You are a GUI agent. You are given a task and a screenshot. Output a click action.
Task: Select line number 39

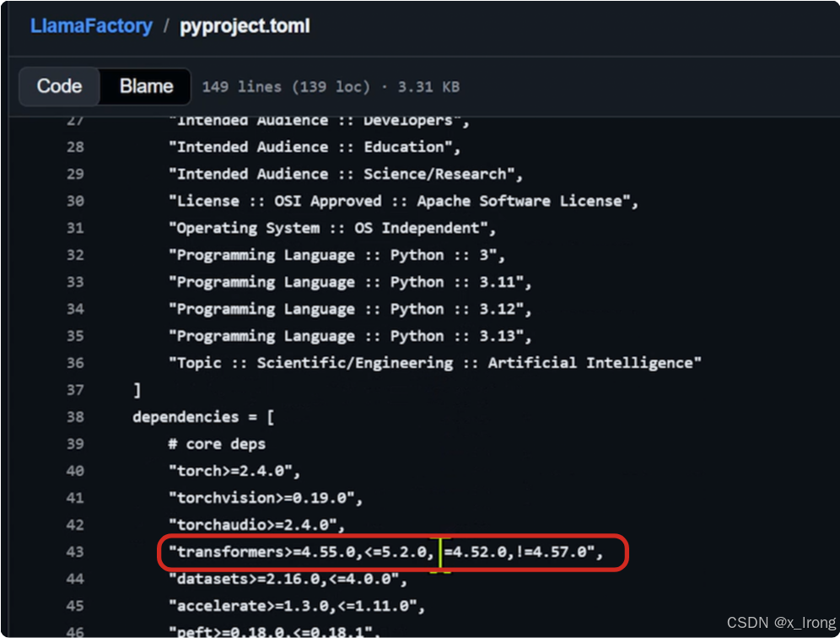76,444
